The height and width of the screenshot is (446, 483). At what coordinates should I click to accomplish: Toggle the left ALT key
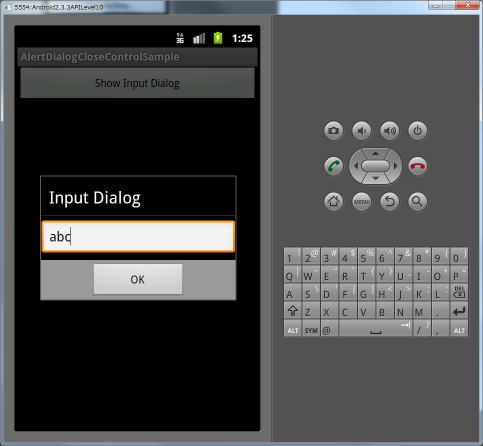293,329
